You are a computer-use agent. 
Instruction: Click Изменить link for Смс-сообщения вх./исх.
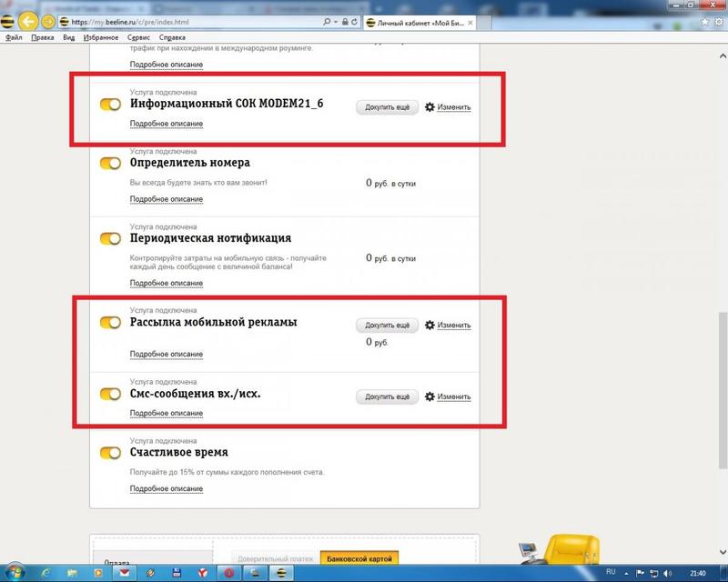tap(453, 396)
